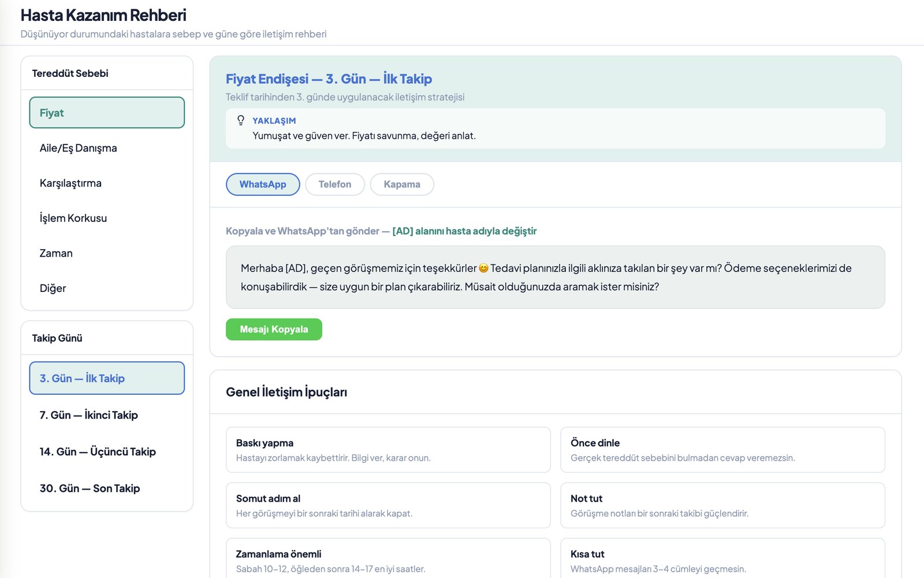Viewport: 924px width, 578px height.
Task: Choose the Karşılaştırma reason
Action: pyautogui.click(x=107, y=183)
